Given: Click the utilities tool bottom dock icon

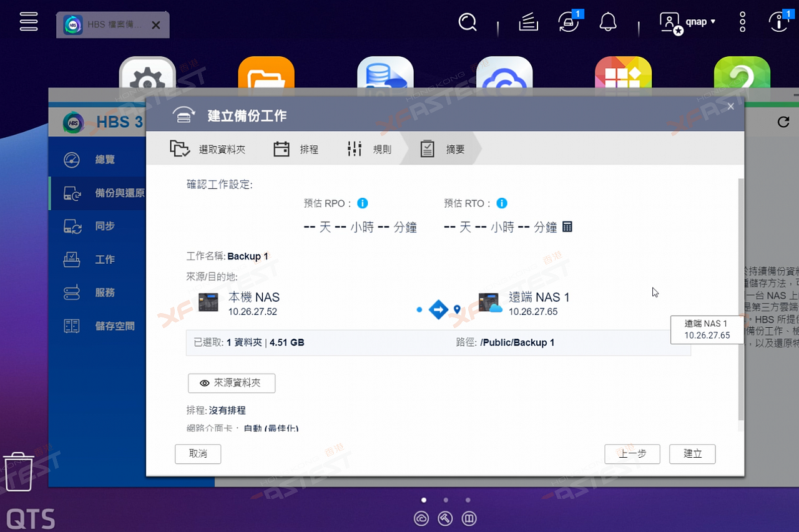Looking at the screenshot, I should coord(445,518).
